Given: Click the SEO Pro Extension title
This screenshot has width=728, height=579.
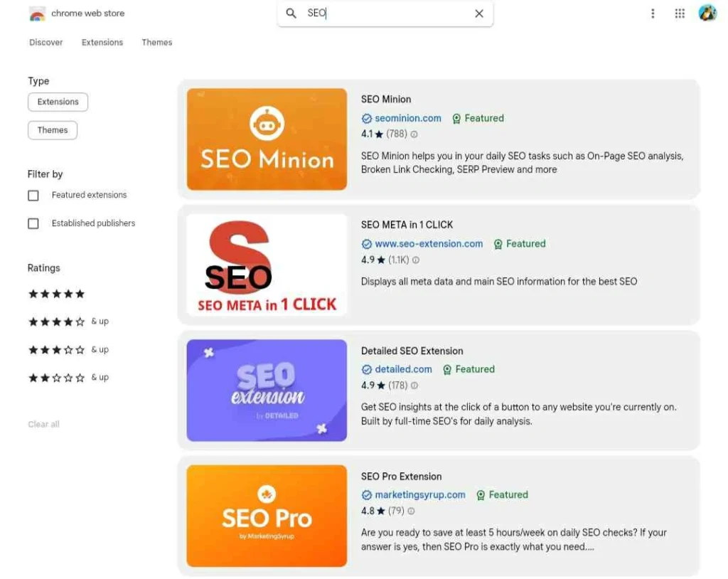Looking at the screenshot, I should click(x=402, y=477).
